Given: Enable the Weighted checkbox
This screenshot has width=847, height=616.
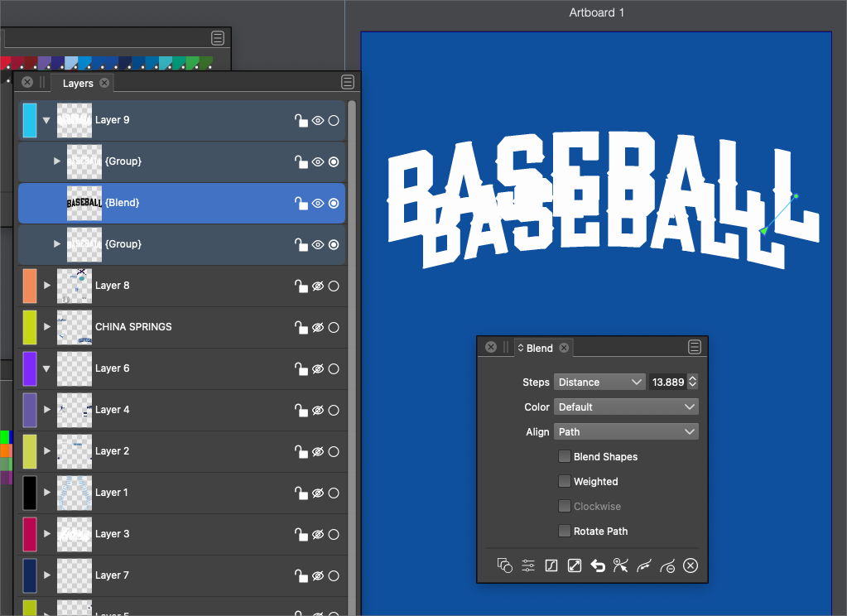Looking at the screenshot, I should pyautogui.click(x=565, y=481).
